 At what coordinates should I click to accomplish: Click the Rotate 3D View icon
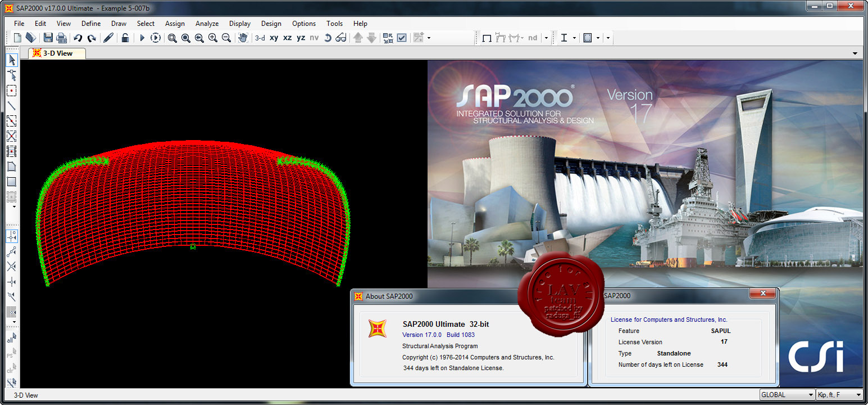point(328,38)
